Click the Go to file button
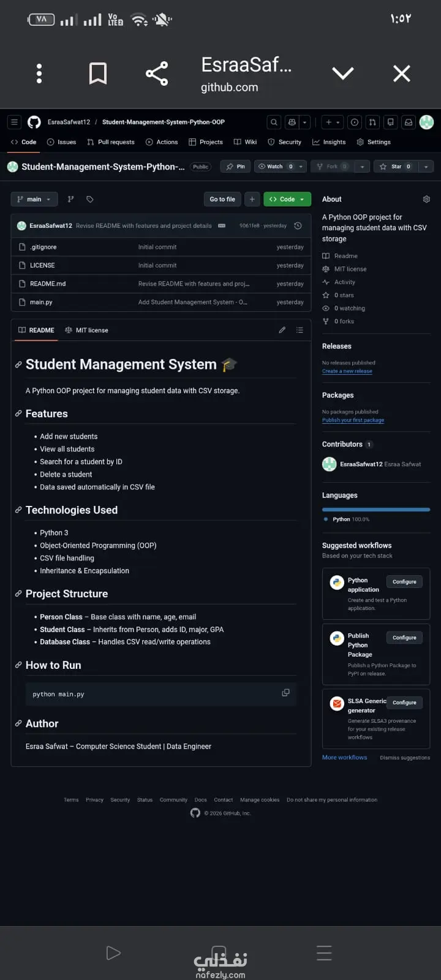This screenshot has height=980, width=441. click(x=222, y=199)
